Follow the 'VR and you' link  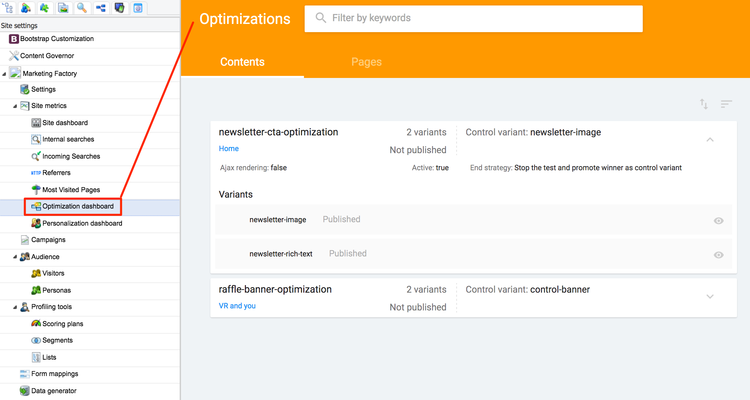[237, 306]
